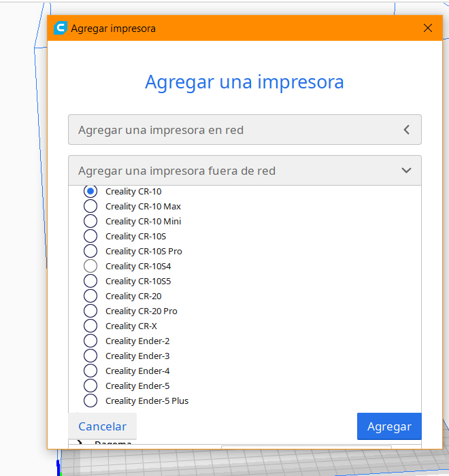The image size is (449, 476).
Task: Expand the networked printer section chevron
Action: pyautogui.click(x=406, y=130)
